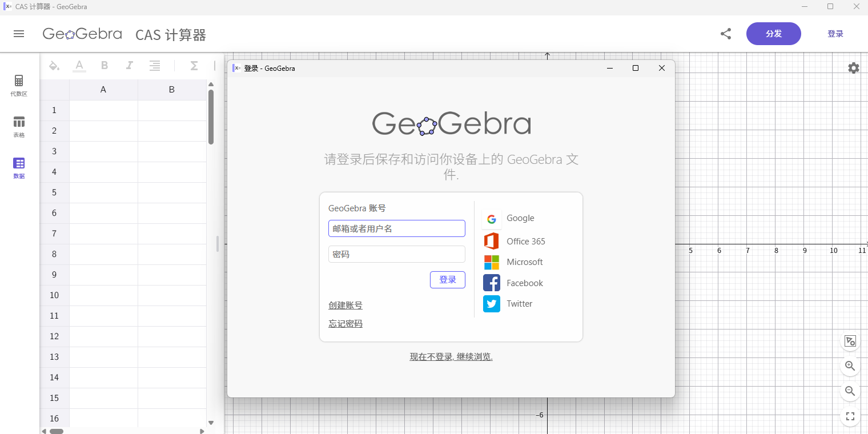The width and height of the screenshot is (868, 434).
Task: Click the 登录 button in login form
Action: [448, 280]
